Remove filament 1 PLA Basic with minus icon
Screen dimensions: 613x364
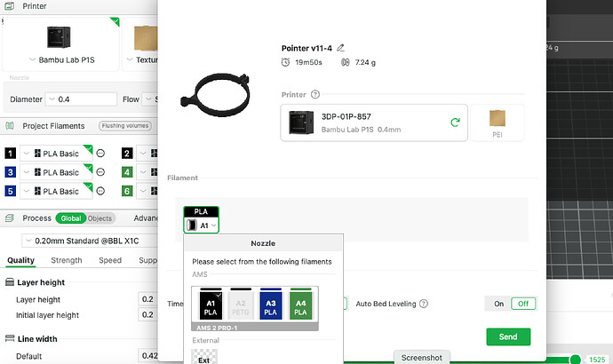(100, 154)
